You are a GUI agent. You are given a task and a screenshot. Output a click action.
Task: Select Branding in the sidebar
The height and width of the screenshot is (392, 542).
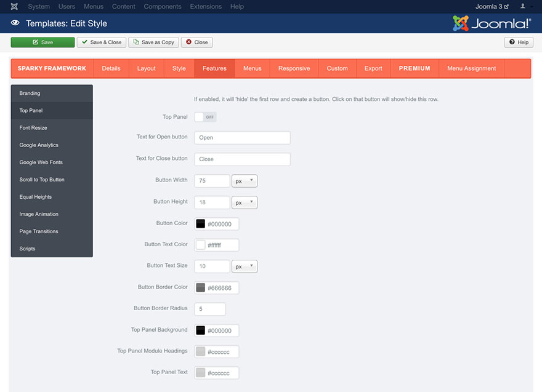point(52,94)
